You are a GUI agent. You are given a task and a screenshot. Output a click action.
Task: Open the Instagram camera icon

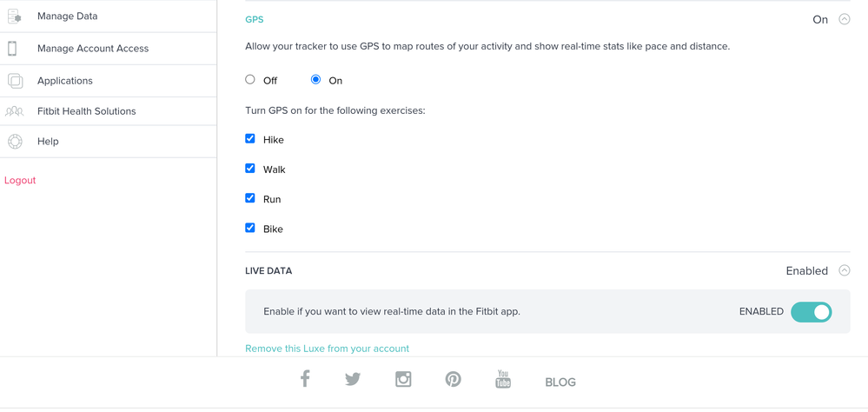[x=403, y=379]
